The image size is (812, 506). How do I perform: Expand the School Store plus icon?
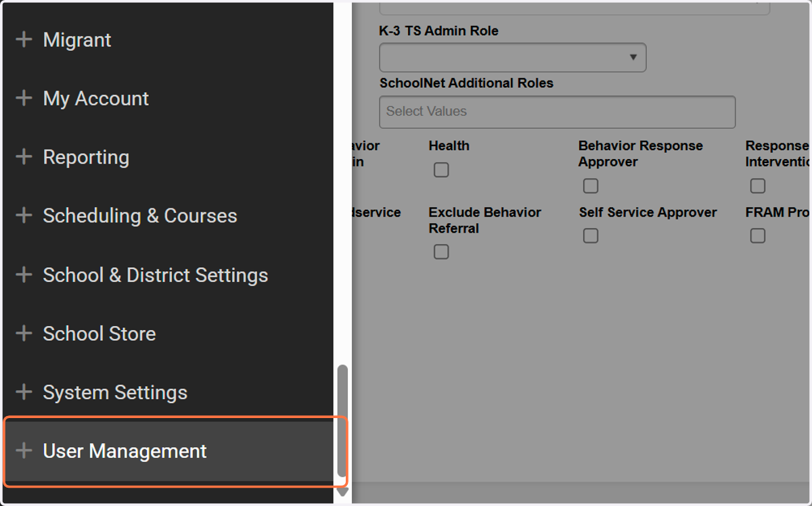tap(24, 333)
